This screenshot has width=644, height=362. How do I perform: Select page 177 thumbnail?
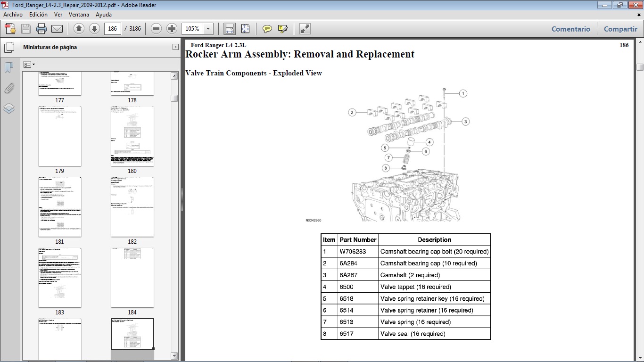(59, 84)
